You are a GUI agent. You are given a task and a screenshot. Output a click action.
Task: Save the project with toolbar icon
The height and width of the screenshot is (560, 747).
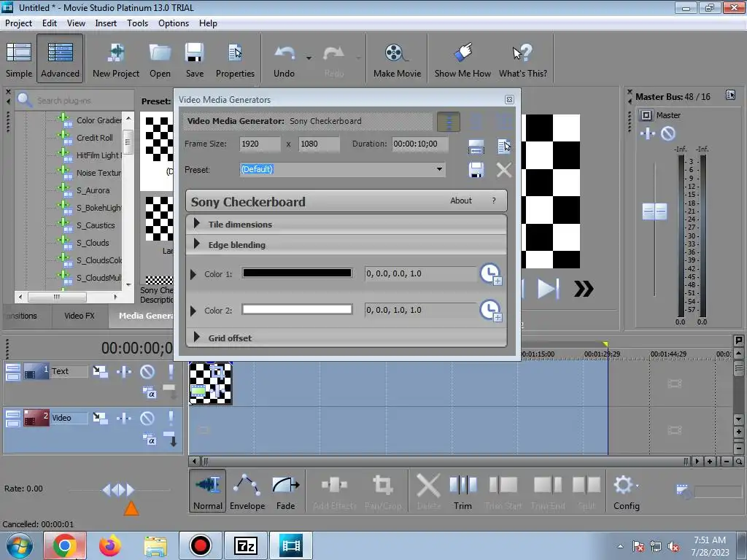click(194, 59)
